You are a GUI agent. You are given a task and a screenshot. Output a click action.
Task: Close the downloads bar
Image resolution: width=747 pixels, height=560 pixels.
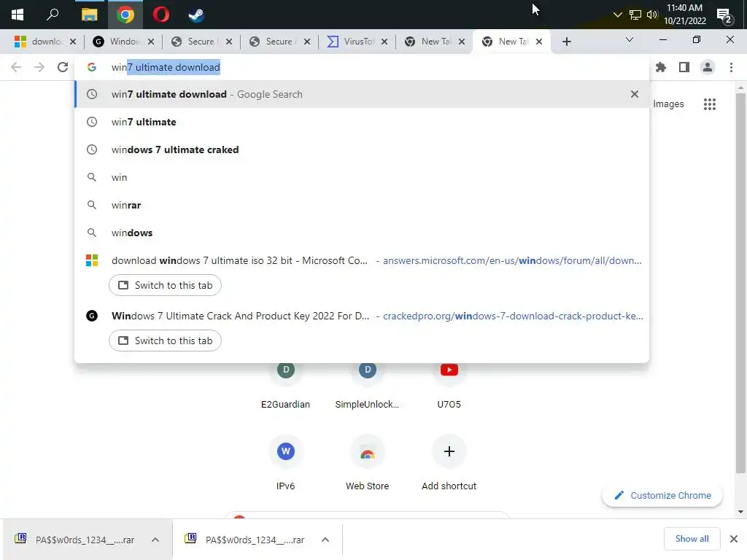pos(734,539)
